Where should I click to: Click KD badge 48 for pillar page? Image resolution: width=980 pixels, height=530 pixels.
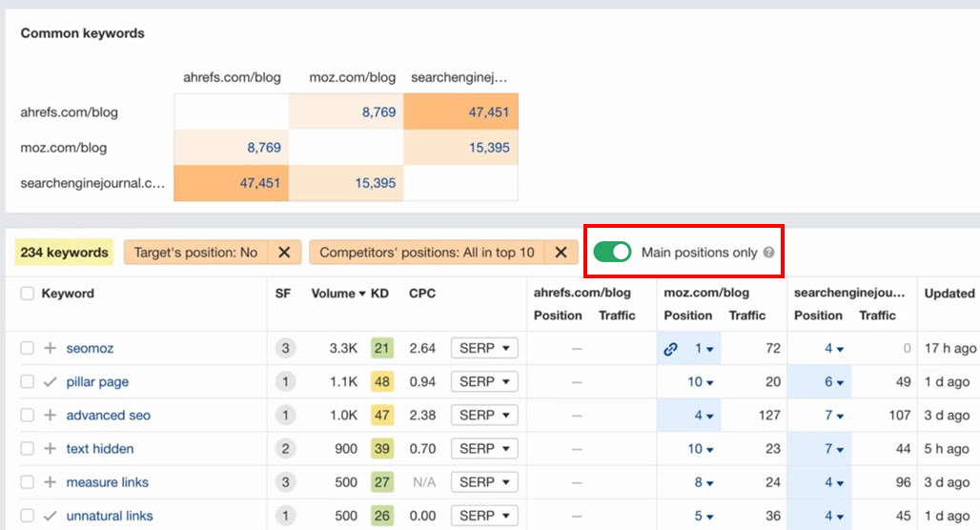coord(382,382)
